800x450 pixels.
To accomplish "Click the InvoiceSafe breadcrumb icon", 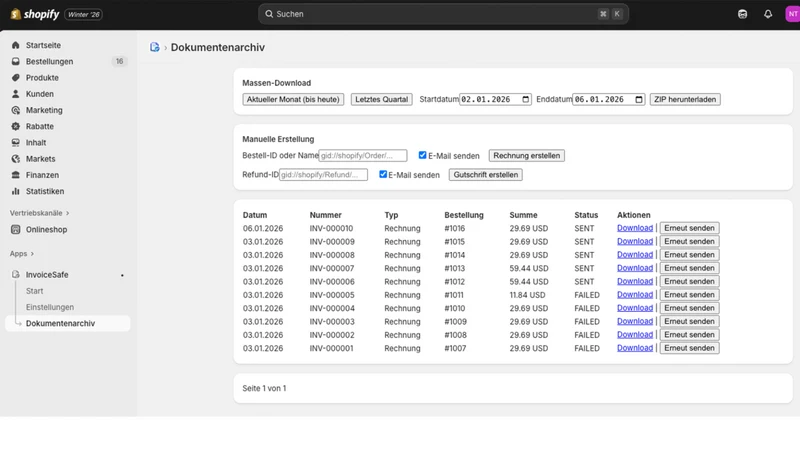I will (x=155, y=47).
